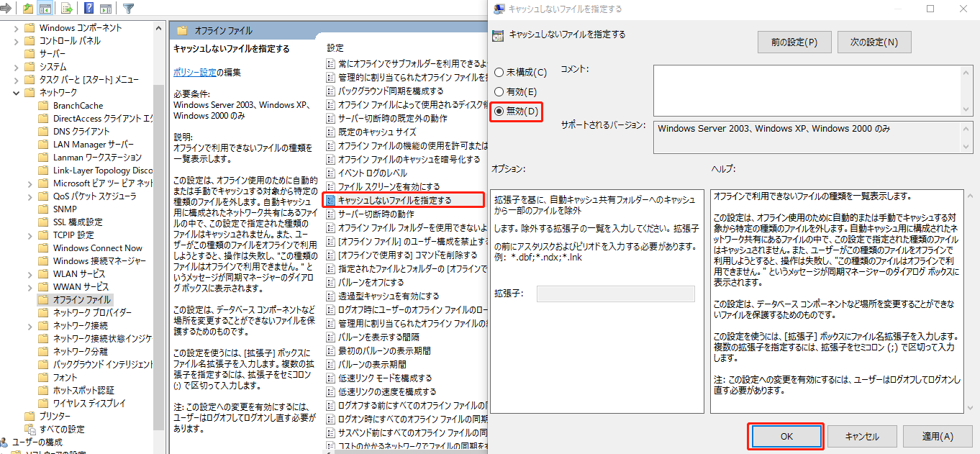The width and height of the screenshot is (980, 454).
Task: Expand the コントロール パネル tree node
Action: point(17,41)
